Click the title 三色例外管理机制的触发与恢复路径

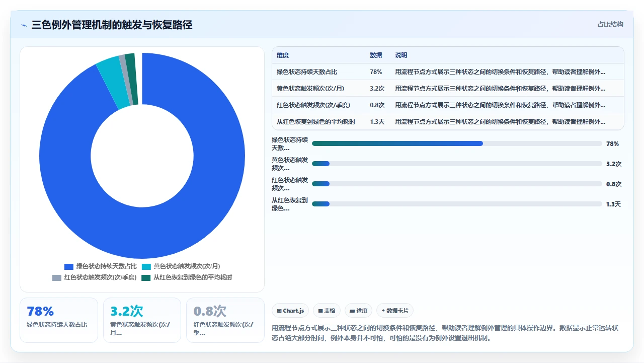click(112, 25)
